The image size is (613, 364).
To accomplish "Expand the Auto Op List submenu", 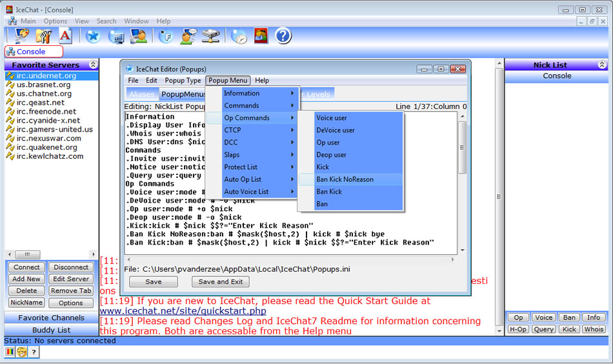I will click(258, 179).
